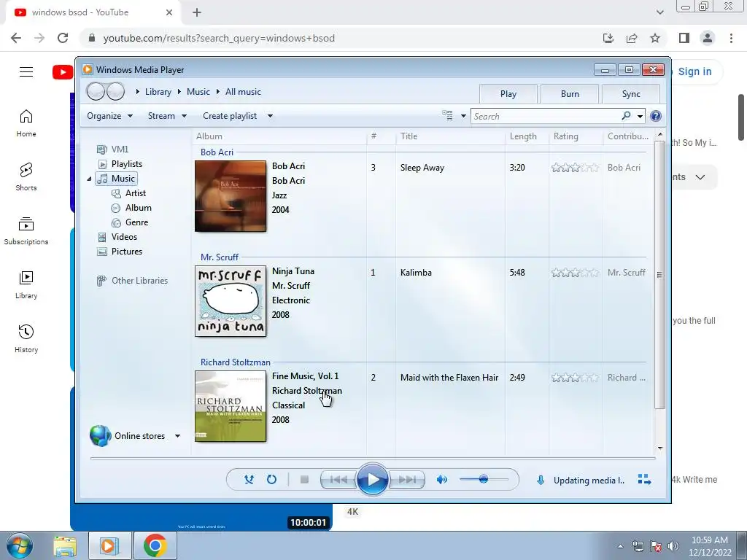Click the Stop button in Media Player
The image size is (747, 560).
coord(304,480)
